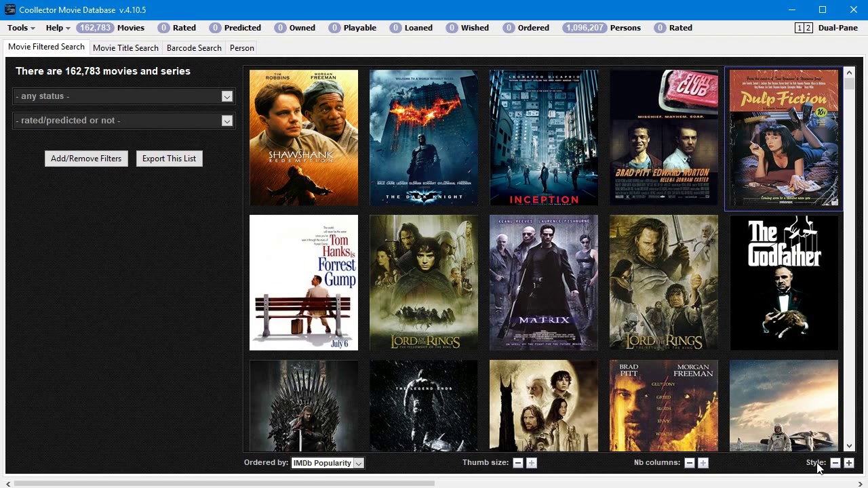Image resolution: width=868 pixels, height=488 pixels.
Task: Click the Rated persons counter
Action: (673, 28)
